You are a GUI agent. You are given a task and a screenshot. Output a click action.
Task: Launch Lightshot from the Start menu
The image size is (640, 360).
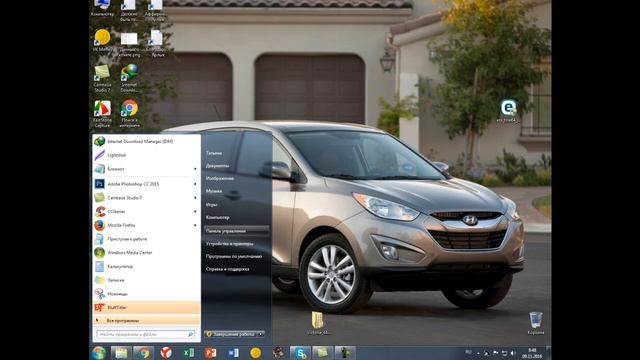147,155
